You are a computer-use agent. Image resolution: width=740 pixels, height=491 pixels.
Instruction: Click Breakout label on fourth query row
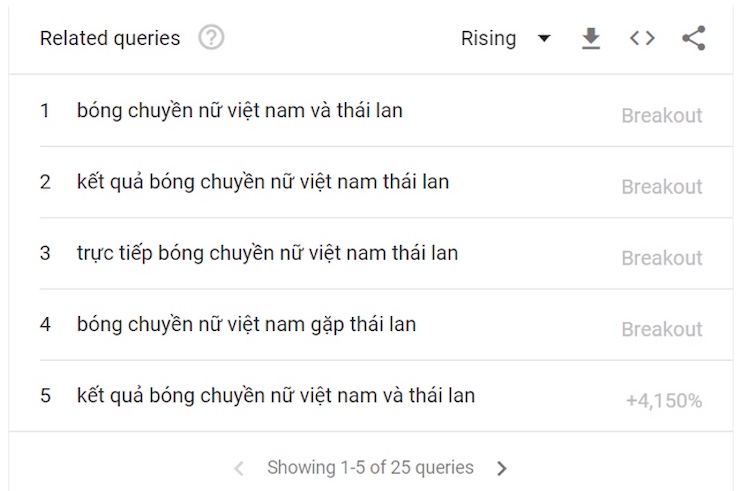[662, 330]
